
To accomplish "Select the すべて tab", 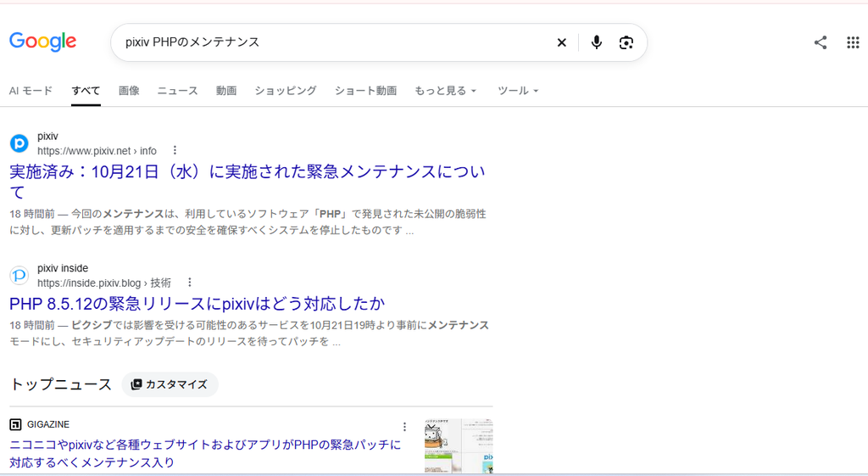I will [86, 90].
